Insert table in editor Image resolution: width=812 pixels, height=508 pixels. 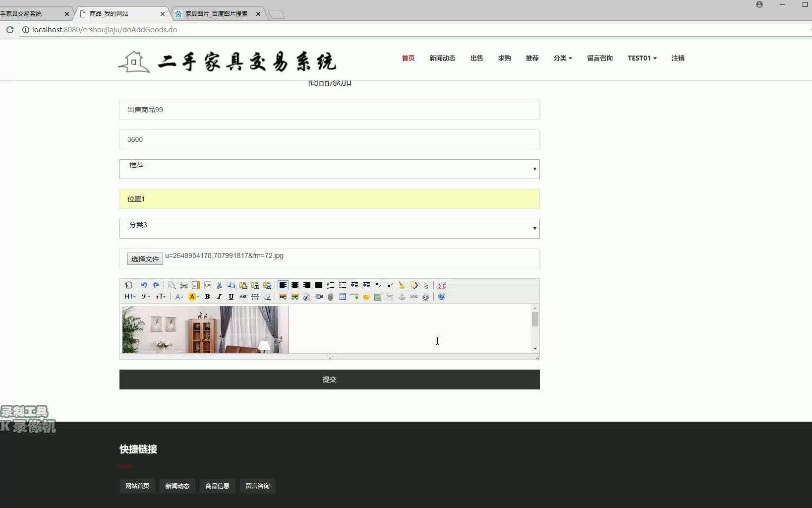(343, 297)
